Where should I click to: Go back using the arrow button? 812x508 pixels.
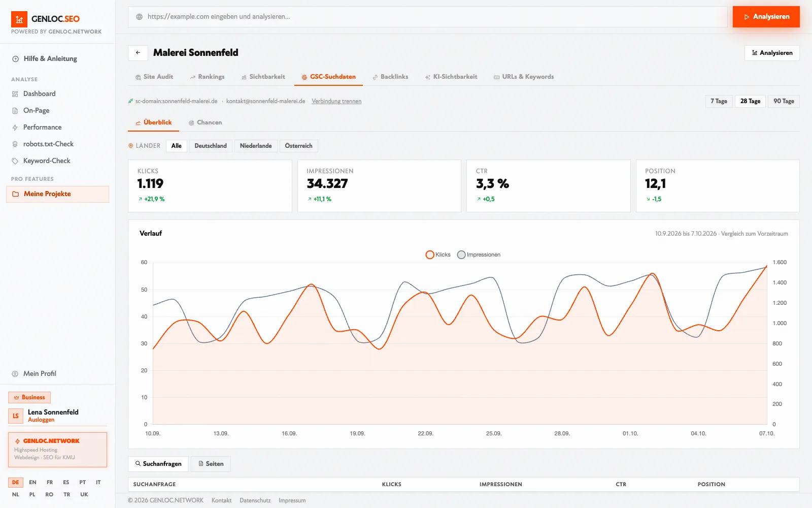click(x=138, y=53)
